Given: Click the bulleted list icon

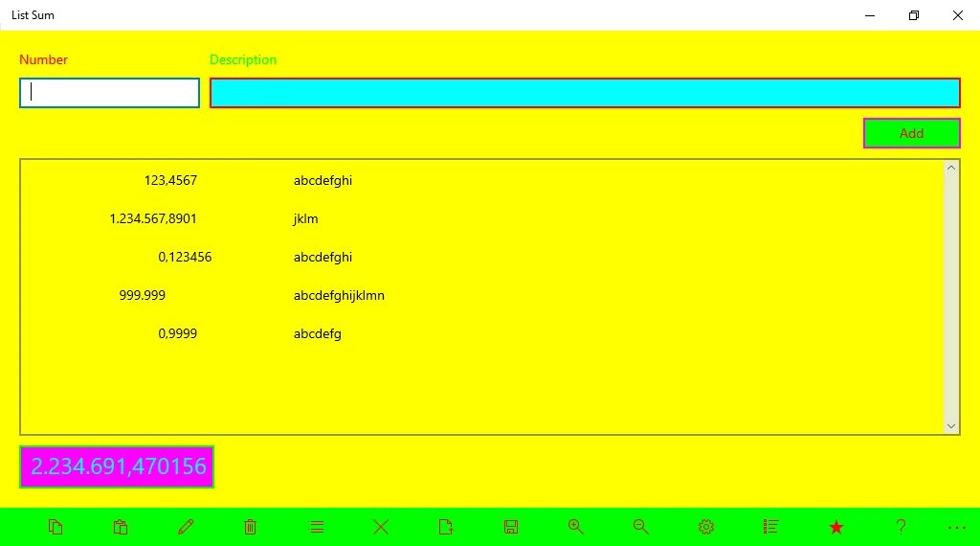Looking at the screenshot, I should pos(770,527).
